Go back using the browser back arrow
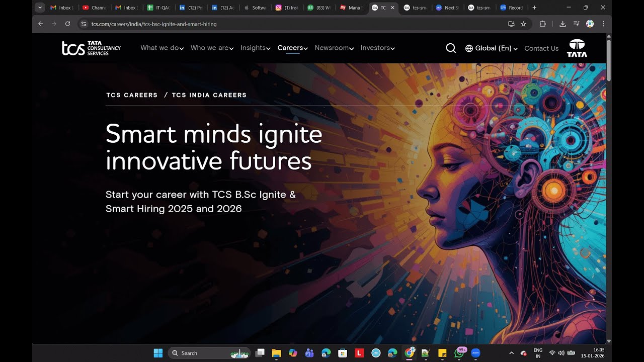The image size is (644, 362). (x=41, y=24)
